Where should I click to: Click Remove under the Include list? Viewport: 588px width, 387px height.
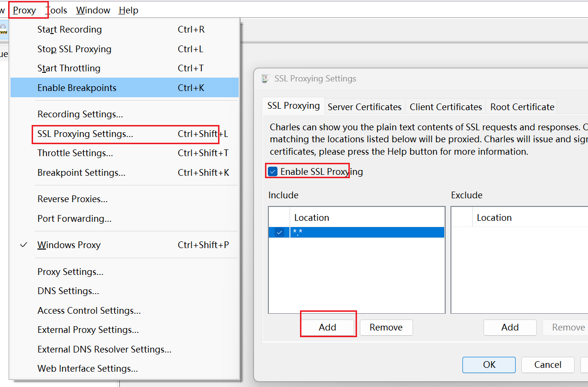pyautogui.click(x=386, y=328)
